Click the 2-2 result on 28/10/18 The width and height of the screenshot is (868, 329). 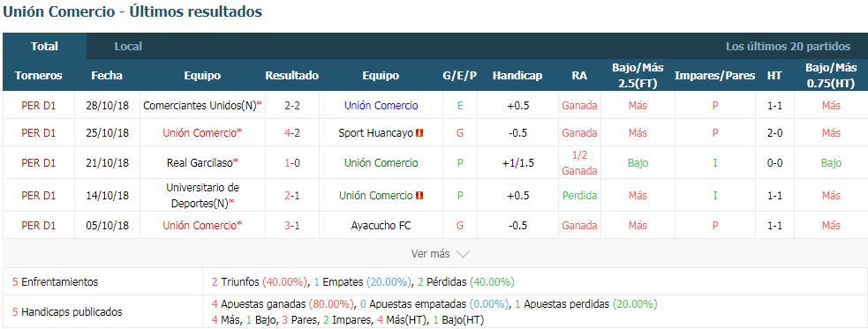[291, 106]
